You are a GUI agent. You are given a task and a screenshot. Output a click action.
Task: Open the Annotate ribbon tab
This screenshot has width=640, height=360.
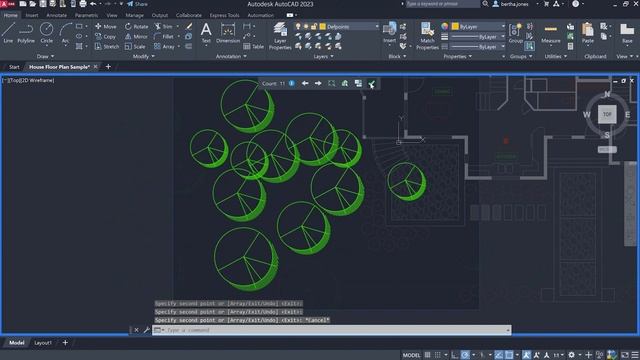56,15
